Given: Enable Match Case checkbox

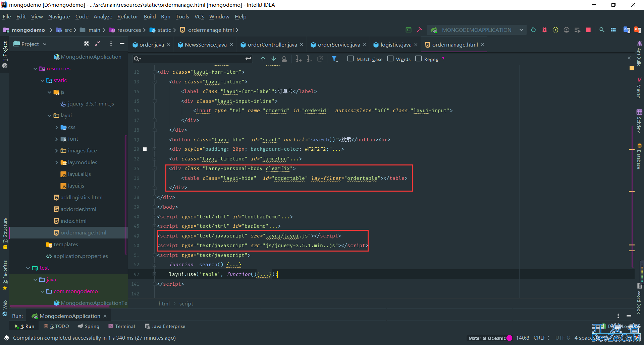Looking at the screenshot, I should [x=351, y=59].
